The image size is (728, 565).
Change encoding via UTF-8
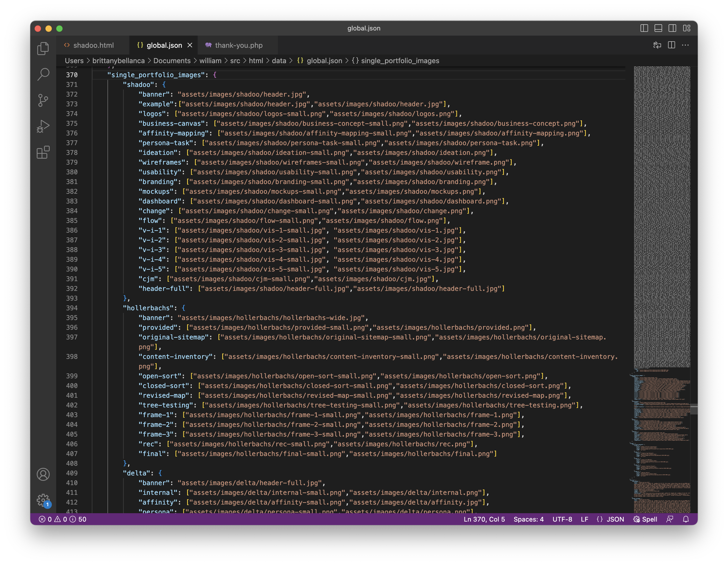tap(562, 519)
